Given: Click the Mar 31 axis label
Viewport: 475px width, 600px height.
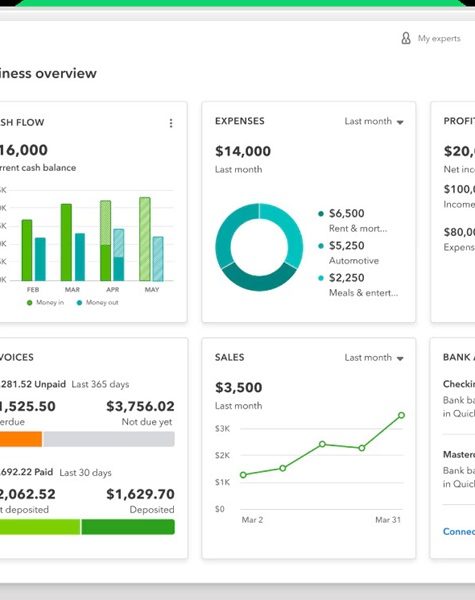Looking at the screenshot, I should point(388,520).
